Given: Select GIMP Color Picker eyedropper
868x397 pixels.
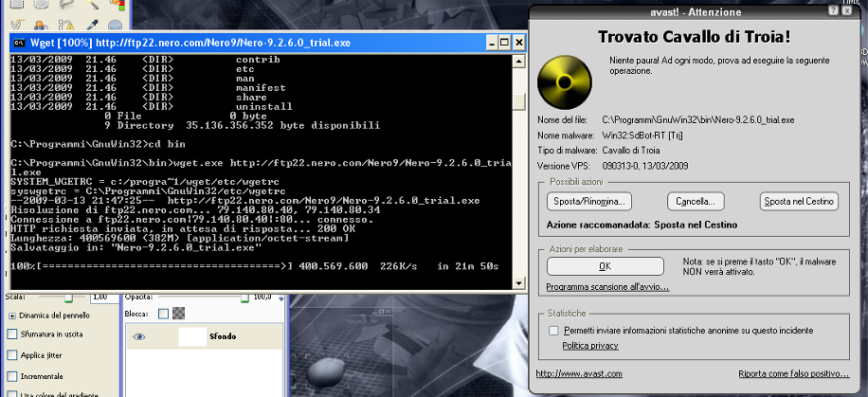Looking at the screenshot, I should coord(92,25).
